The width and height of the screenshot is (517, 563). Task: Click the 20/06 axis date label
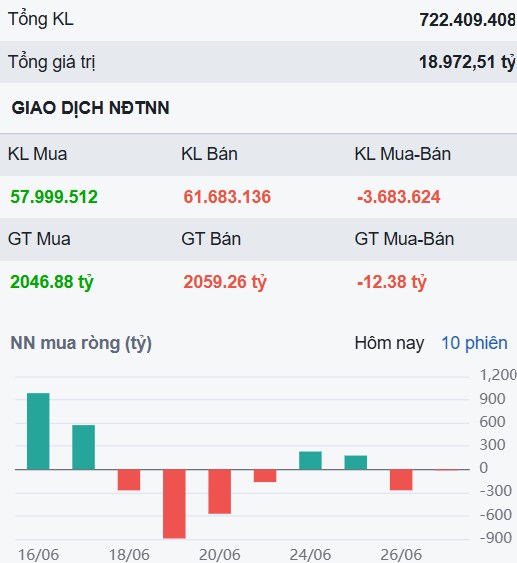(219, 555)
